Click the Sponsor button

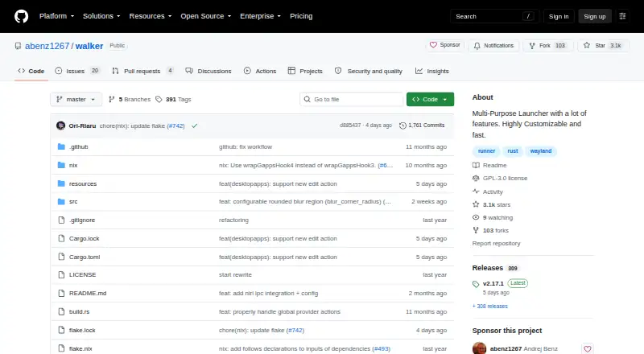coord(445,45)
